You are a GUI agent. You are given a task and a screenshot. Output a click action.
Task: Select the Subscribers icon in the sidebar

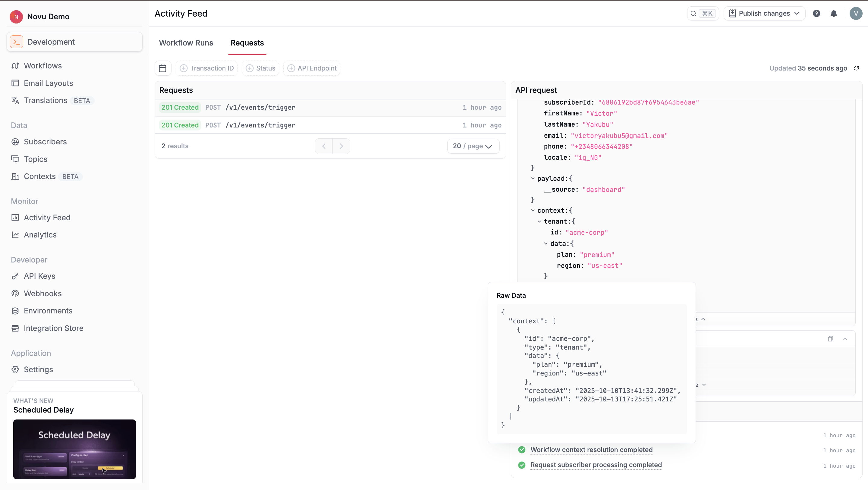coord(15,142)
